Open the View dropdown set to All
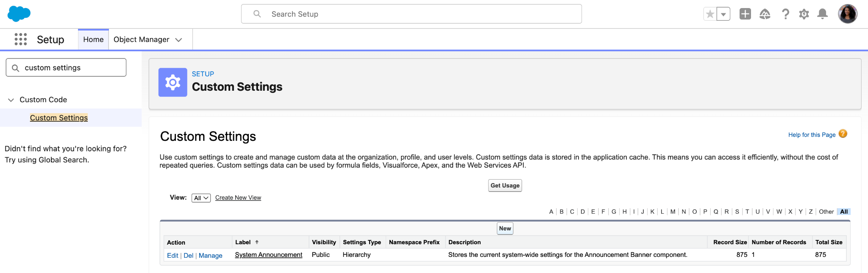This screenshot has height=273, width=868. [201, 198]
